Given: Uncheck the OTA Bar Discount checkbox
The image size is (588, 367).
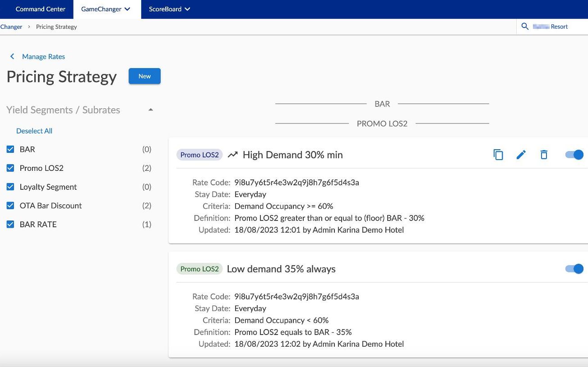Looking at the screenshot, I should [x=10, y=206].
